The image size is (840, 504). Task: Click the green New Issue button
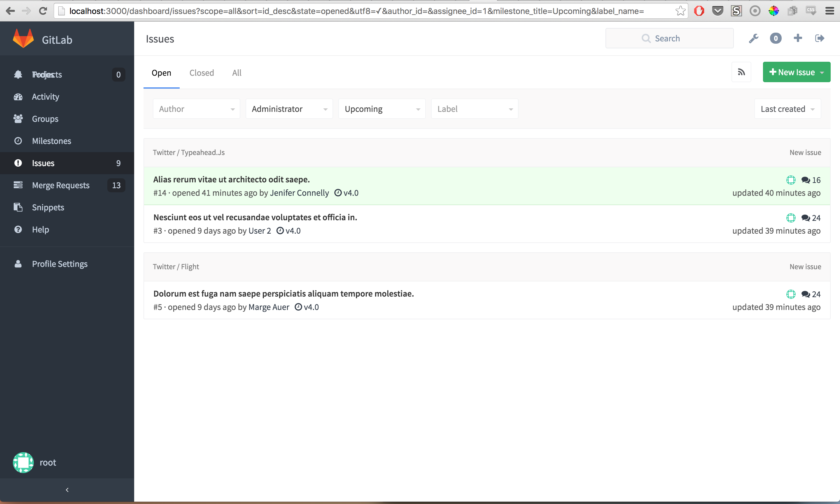coord(792,72)
